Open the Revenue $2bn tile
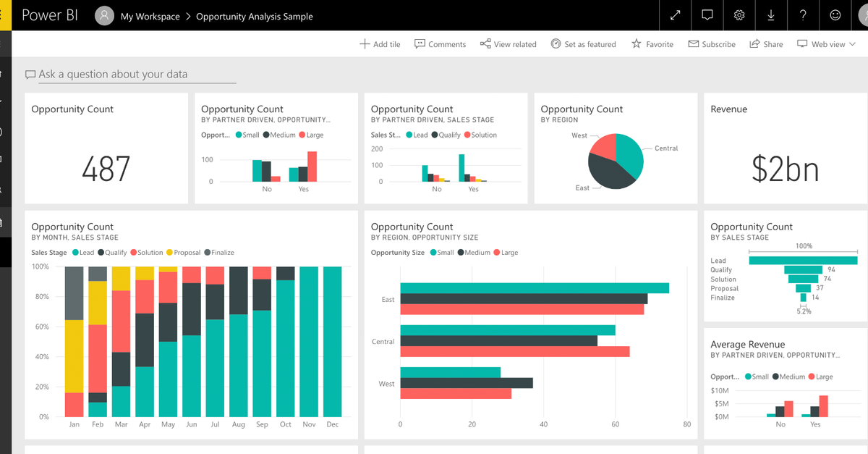The width and height of the screenshot is (868, 454). 785,148
